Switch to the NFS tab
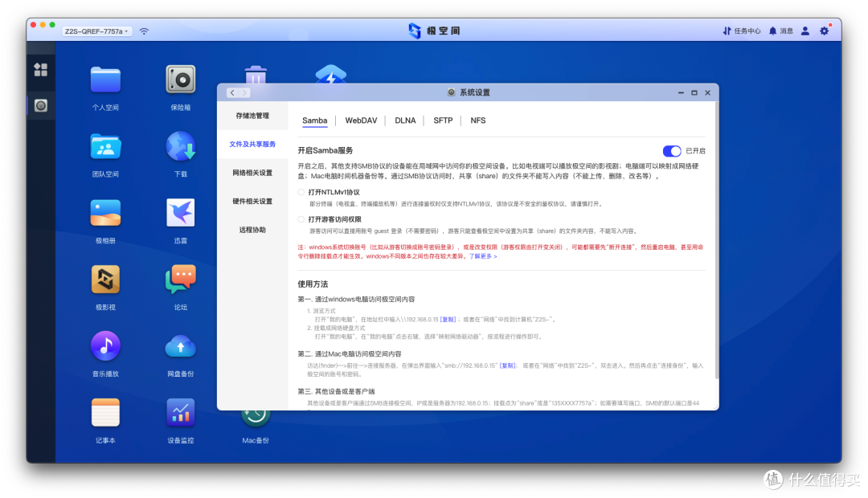This screenshot has height=498, width=868. 477,120
